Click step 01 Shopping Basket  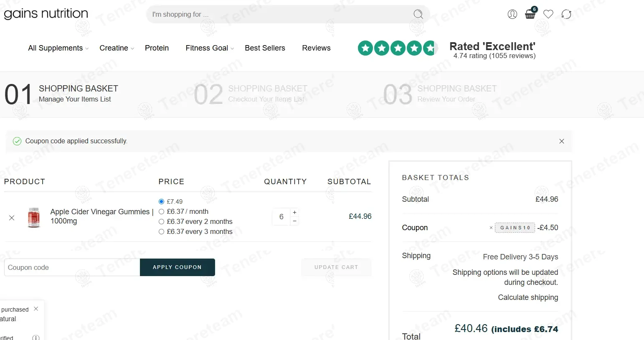(61, 94)
